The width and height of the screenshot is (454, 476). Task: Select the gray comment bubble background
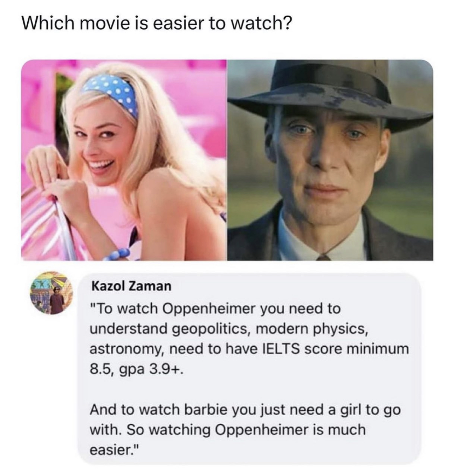click(x=250, y=368)
